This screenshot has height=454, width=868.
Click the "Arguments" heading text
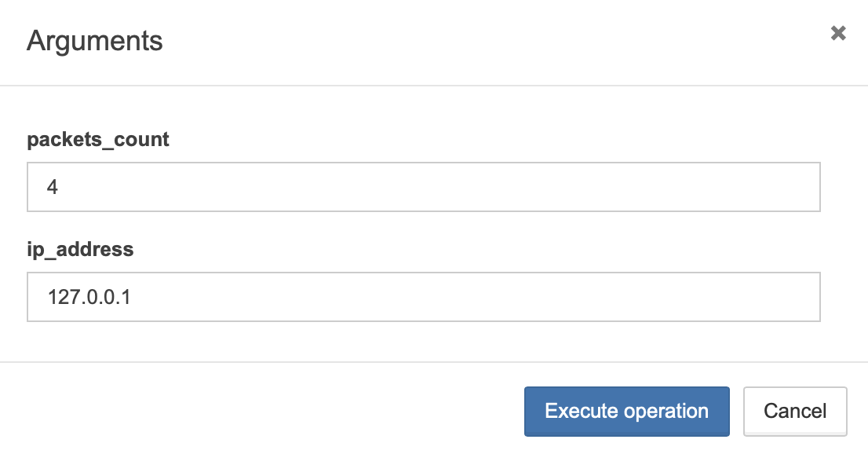click(x=95, y=41)
